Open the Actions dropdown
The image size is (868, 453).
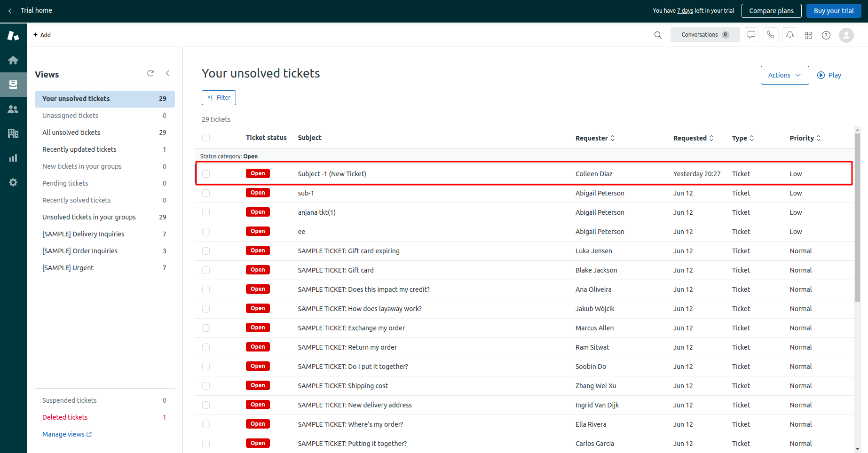pyautogui.click(x=784, y=75)
